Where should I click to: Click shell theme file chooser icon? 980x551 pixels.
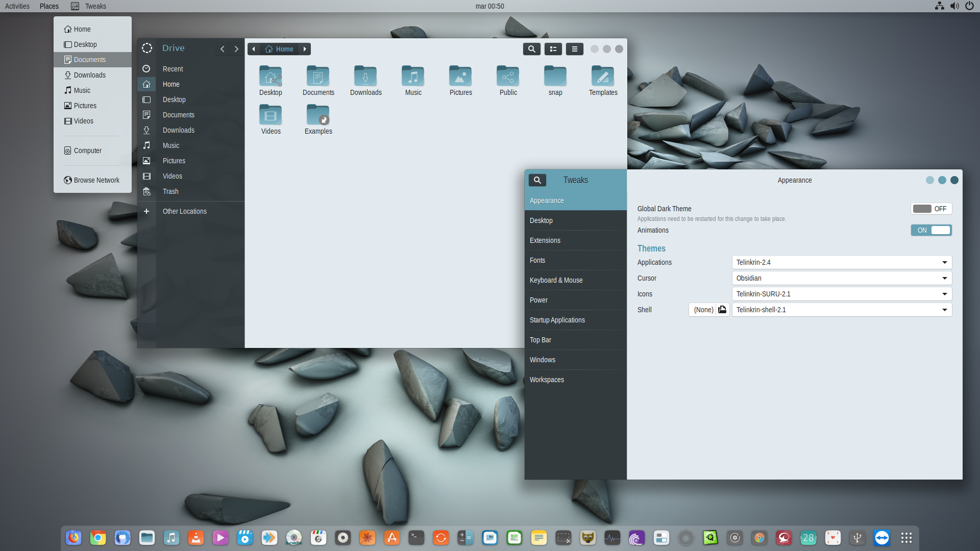click(722, 310)
